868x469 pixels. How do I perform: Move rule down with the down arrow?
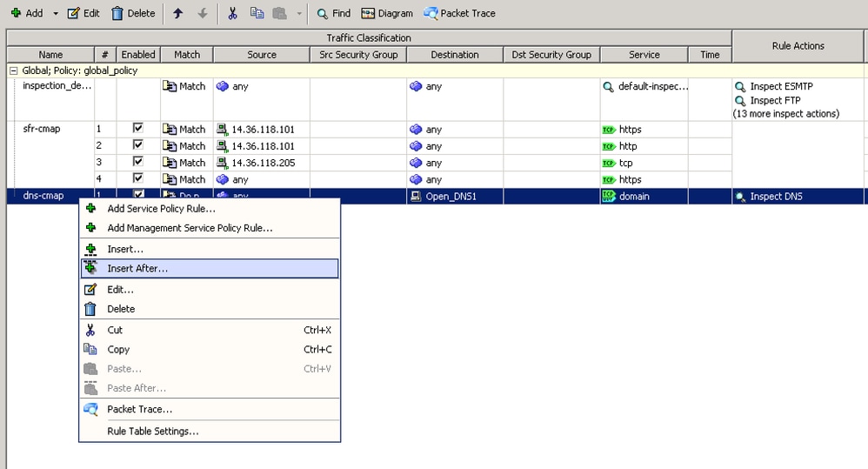point(203,13)
